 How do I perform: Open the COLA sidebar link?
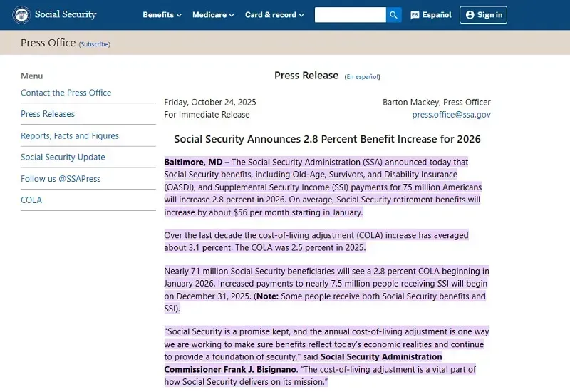coord(31,200)
